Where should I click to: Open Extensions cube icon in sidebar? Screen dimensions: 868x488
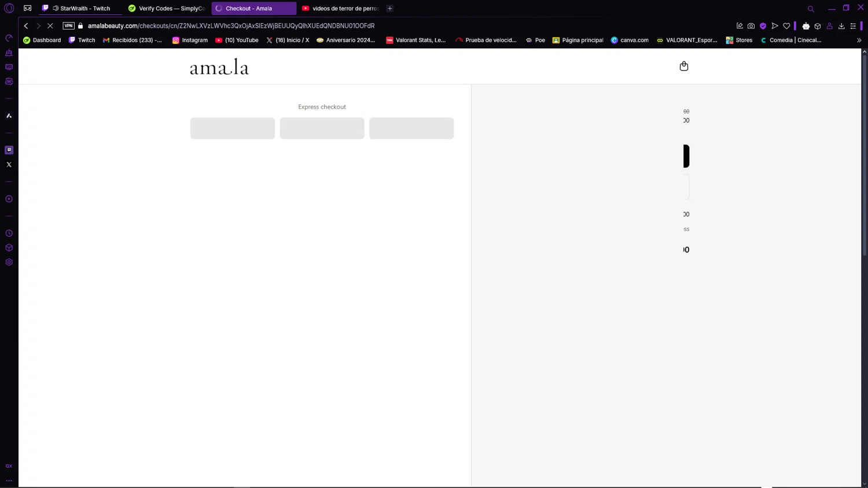tap(9, 247)
